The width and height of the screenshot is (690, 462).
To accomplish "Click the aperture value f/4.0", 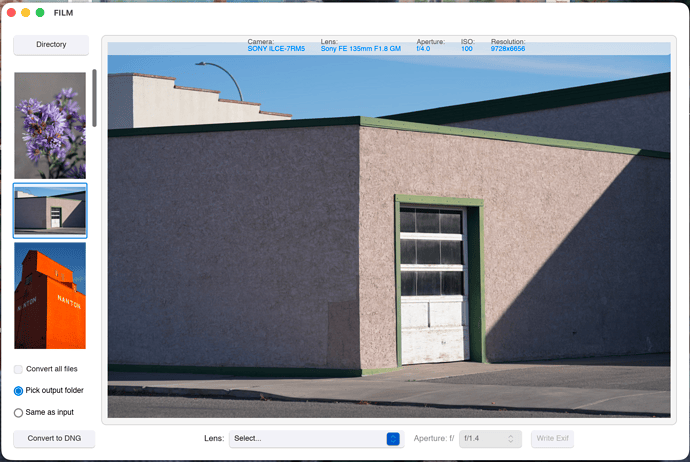I will [423, 49].
